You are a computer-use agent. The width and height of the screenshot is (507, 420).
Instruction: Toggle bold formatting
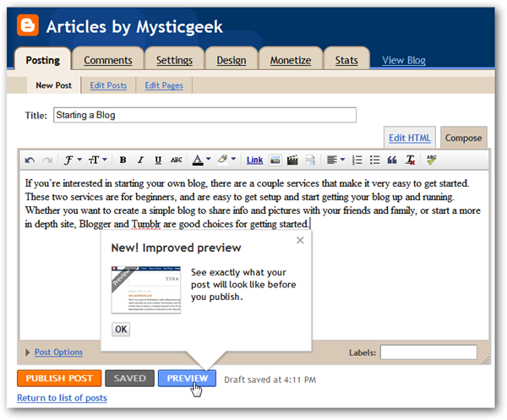123,160
